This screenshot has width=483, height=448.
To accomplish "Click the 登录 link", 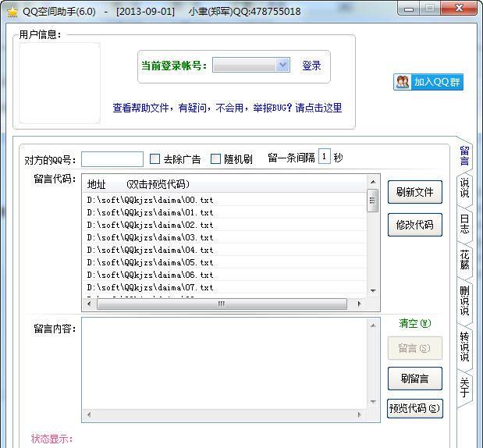I will [311, 66].
